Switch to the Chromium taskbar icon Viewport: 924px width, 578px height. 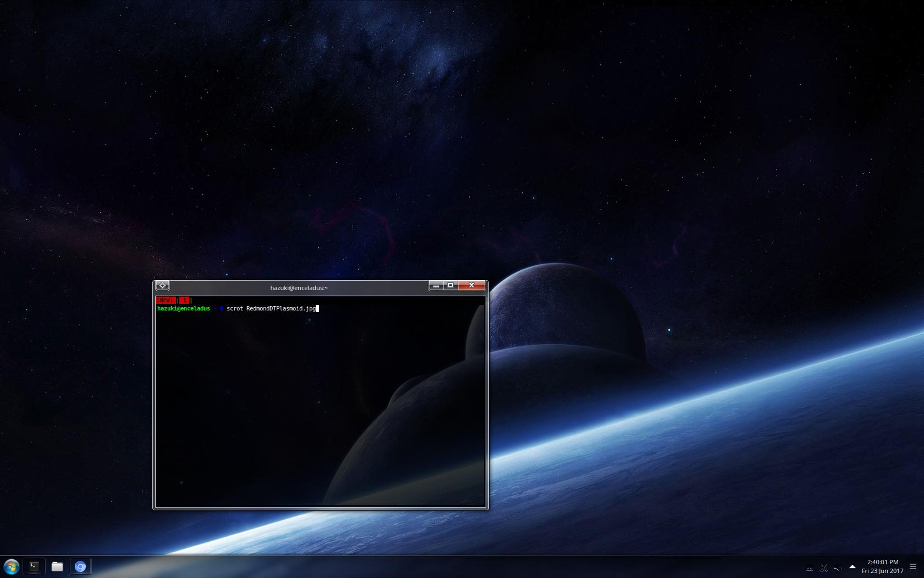pos(80,566)
